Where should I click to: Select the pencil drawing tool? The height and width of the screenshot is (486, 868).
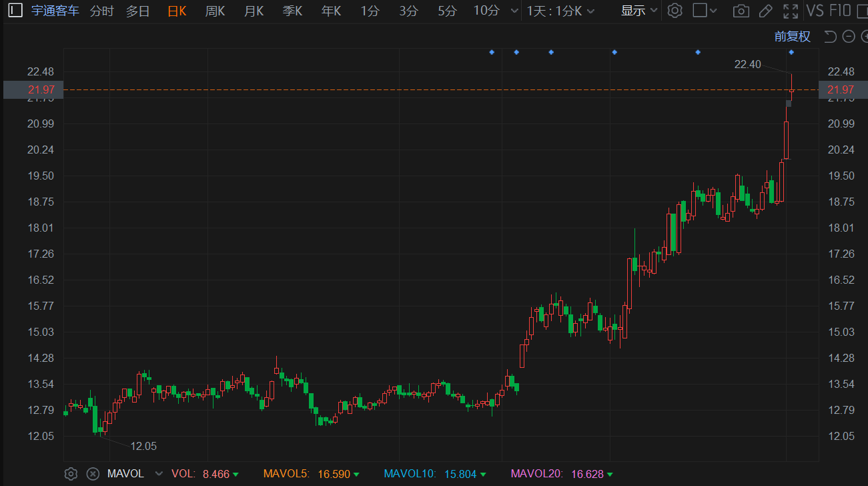coord(765,11)
